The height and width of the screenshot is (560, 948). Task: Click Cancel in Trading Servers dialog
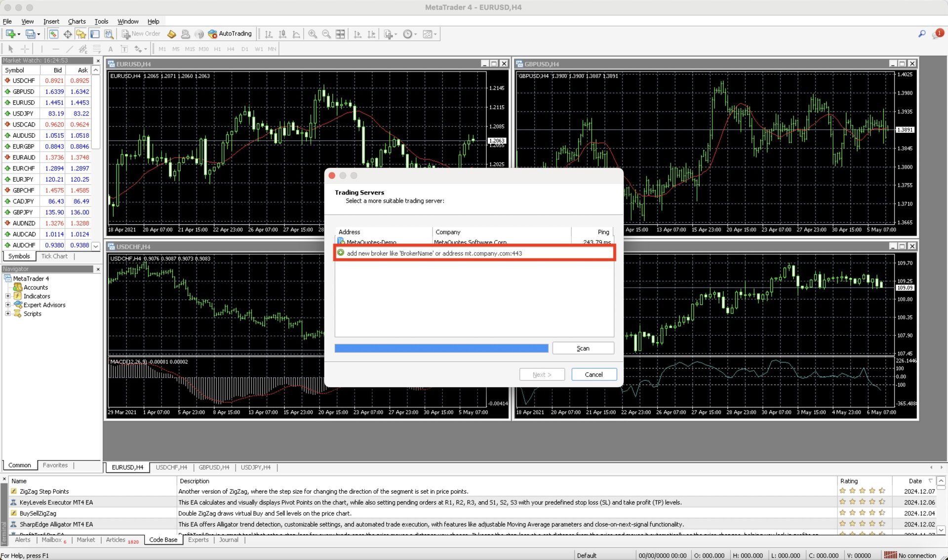pyautogui.click(x=593, y=374)
